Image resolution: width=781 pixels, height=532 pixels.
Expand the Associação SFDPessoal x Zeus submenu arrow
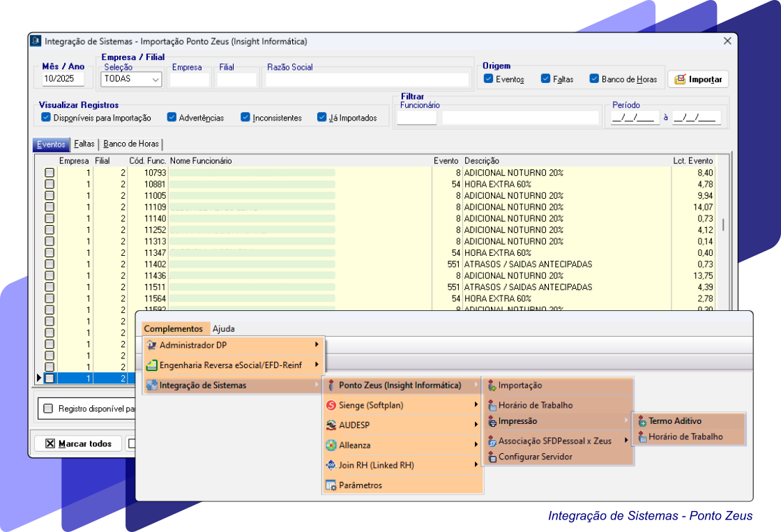click(625, 440)
